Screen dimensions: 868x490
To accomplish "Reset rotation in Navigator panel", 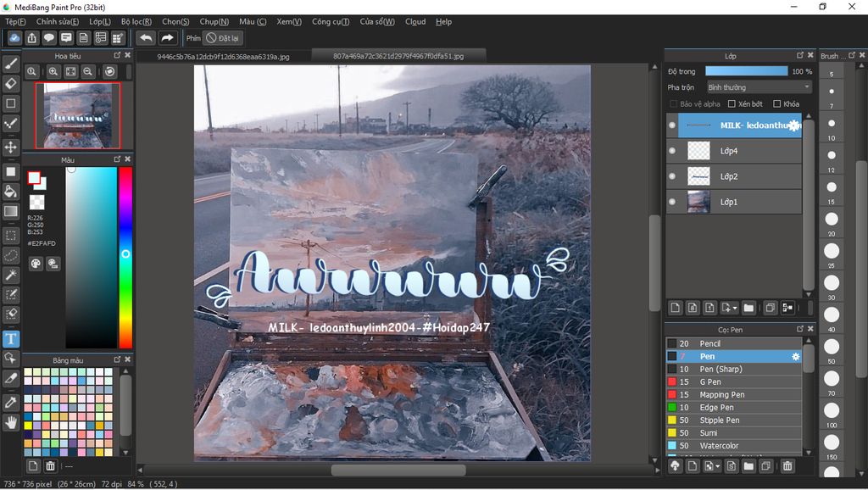I will [x=109, y=71].
